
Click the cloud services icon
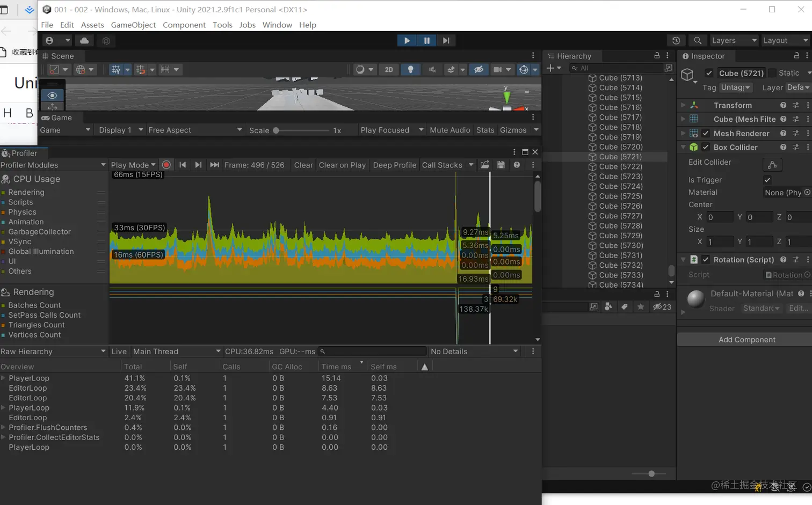(x=84, y=40)
